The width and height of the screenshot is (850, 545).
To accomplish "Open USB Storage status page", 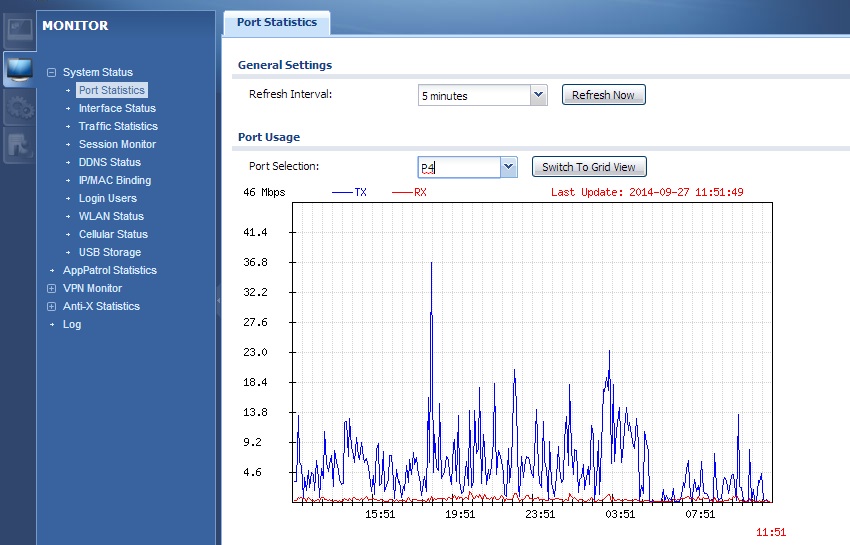I will click(109, 252).
